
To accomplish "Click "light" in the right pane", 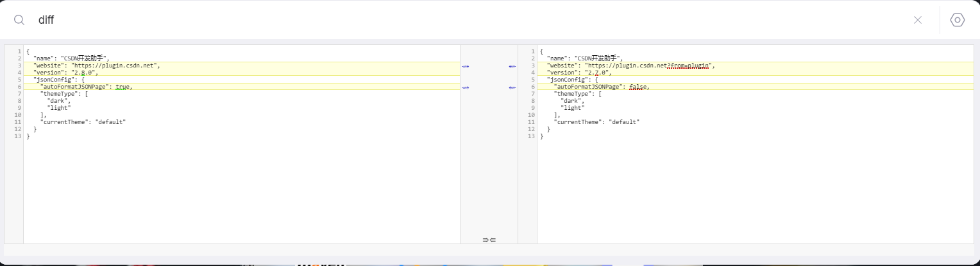I will (571, 108).
